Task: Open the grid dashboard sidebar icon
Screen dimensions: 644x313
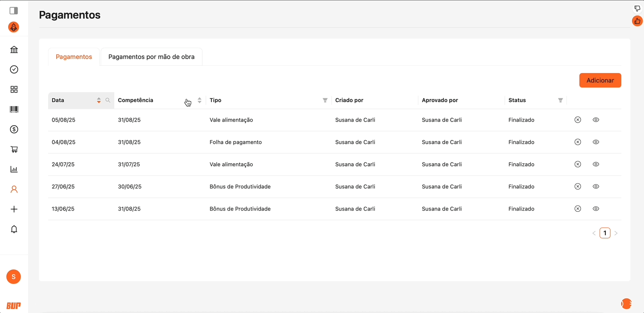Action: click(x=14, y=89)
